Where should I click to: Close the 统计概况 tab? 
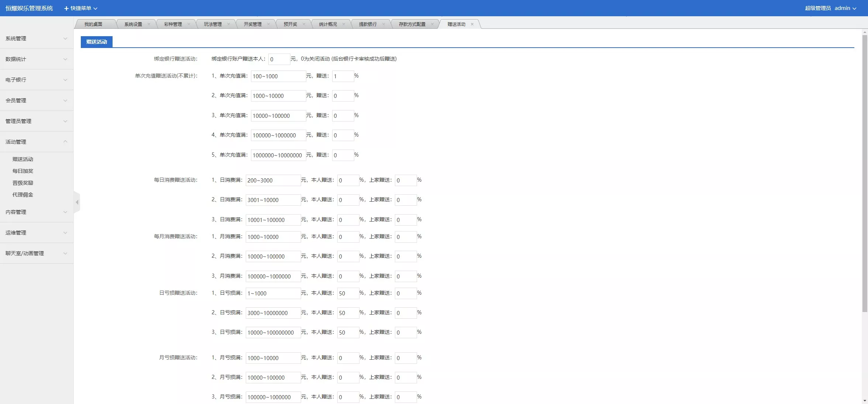click(344, 24)
